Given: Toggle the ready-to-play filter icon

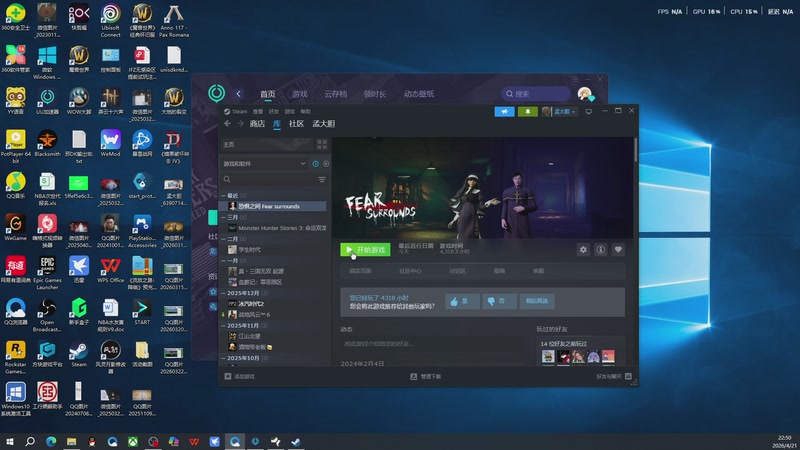Looking at the screenshot, I should point(326,164).
